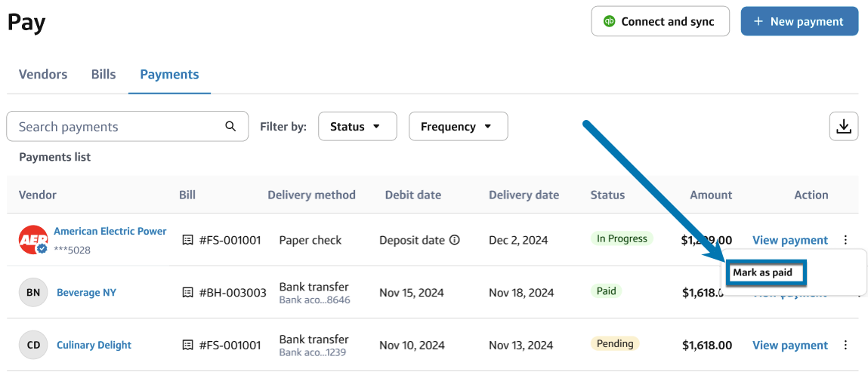This screenshot has width=868, height=375.
Task: Click the search magnifier icon
Action: pos(231,126)
